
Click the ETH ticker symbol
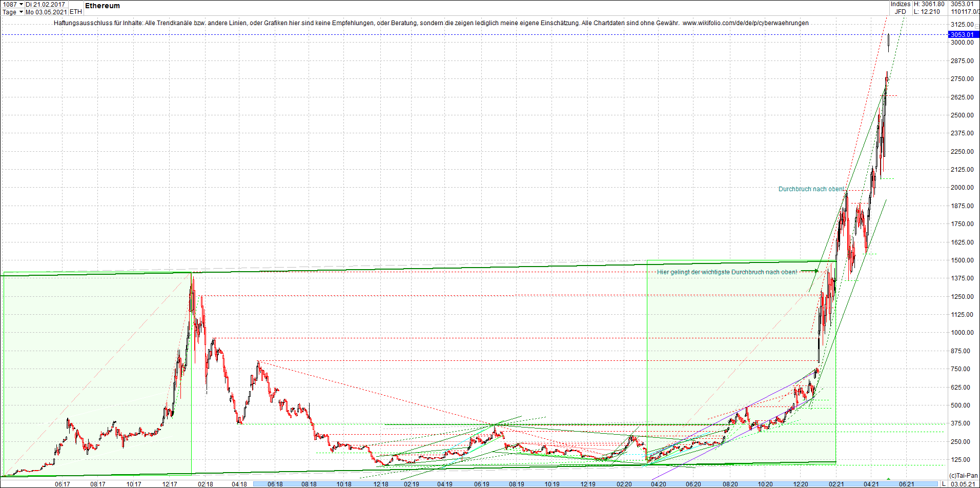[75, 12]
